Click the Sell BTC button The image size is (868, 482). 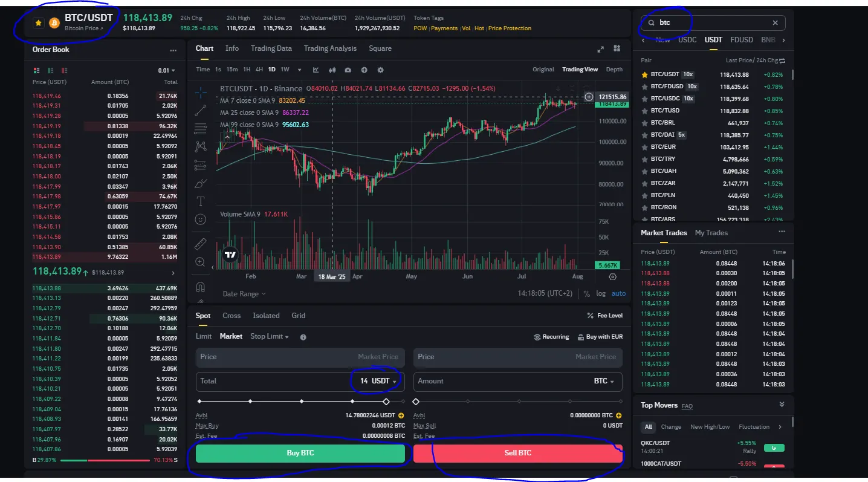coord(518,453)
